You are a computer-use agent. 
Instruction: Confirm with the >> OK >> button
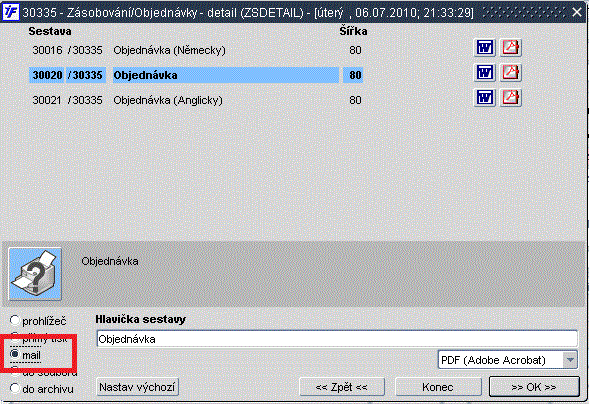[x=534, y=387]
